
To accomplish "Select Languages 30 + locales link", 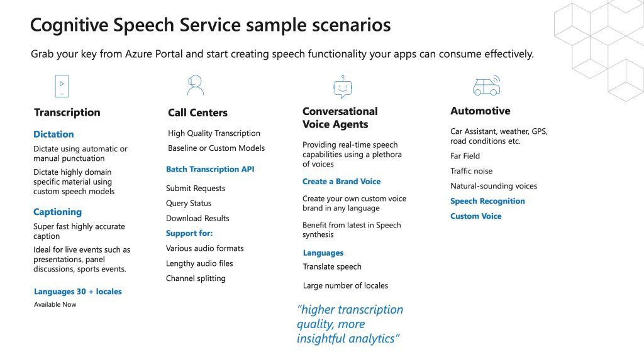I will click(x=77, y=292).
